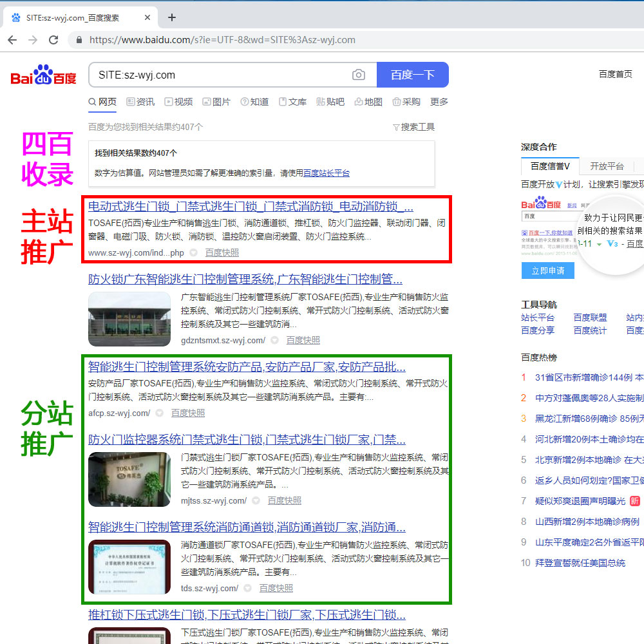Click the icon after www.sz-wyj.com/ind...php
644x644 pixels.
[193, 253]
